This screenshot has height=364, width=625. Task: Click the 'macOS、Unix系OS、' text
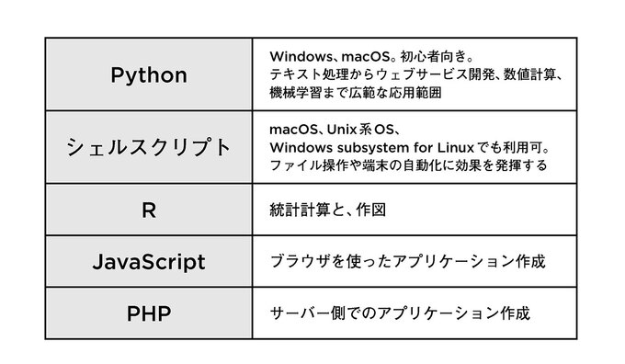tap(335, 130)
